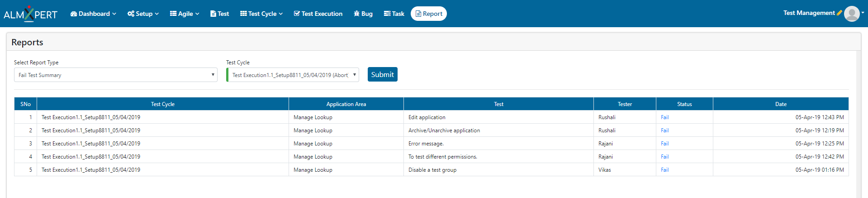Click the Test Cycle column header
Image resolution: width=868 pixels, height=198 pixels.
coord(163,104)
